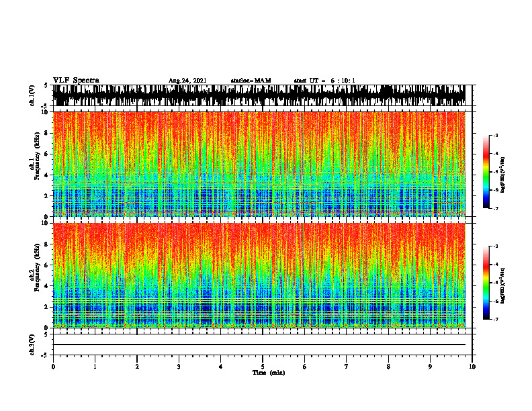Click the "Time (min)" x-axis label
The image size is (532, 411).
click(x=269, y=373)
